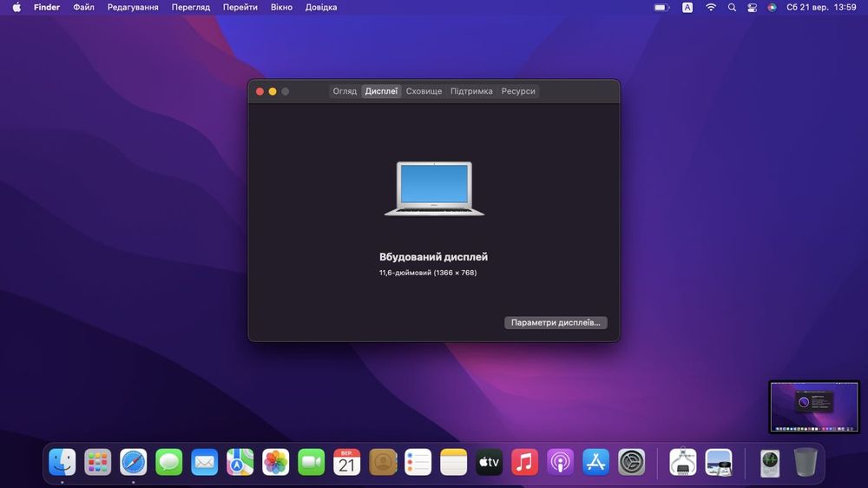868x488 pixels.
Task: Open Messages app in the Dock
Action: tap(169, 462)
